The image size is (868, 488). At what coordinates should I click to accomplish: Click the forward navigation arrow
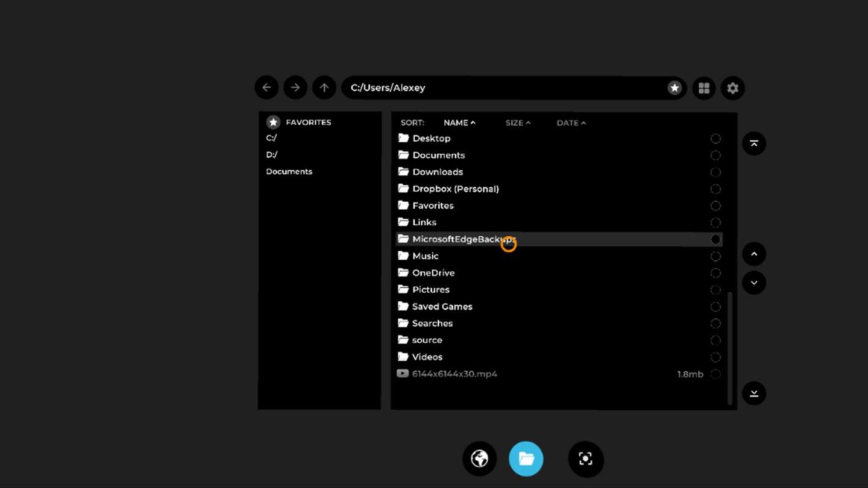(295, 88)
